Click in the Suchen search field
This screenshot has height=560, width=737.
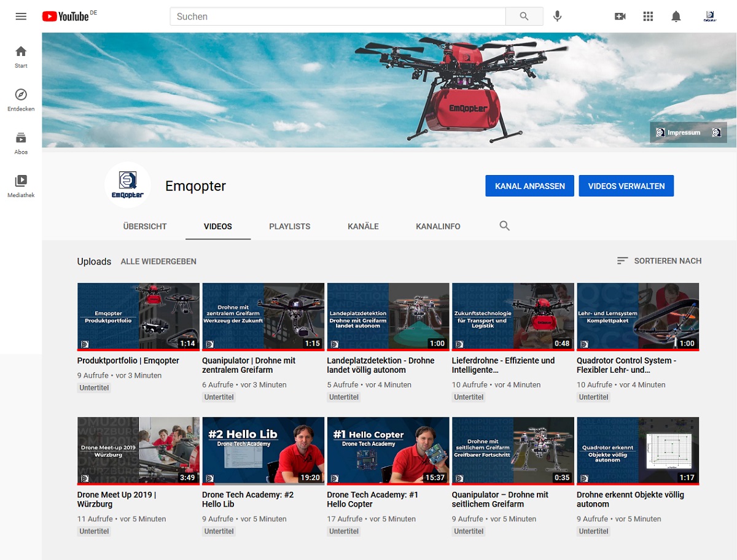[338, 17]
